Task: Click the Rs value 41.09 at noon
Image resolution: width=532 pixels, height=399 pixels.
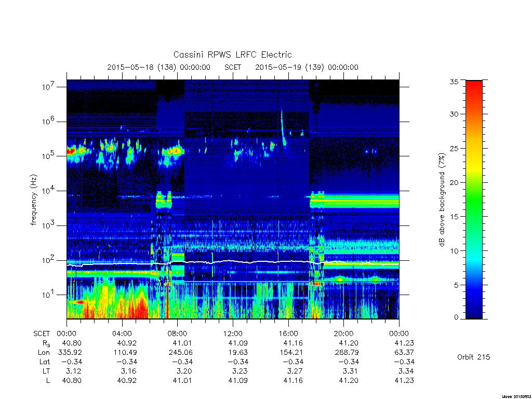Action: (238, 343)
